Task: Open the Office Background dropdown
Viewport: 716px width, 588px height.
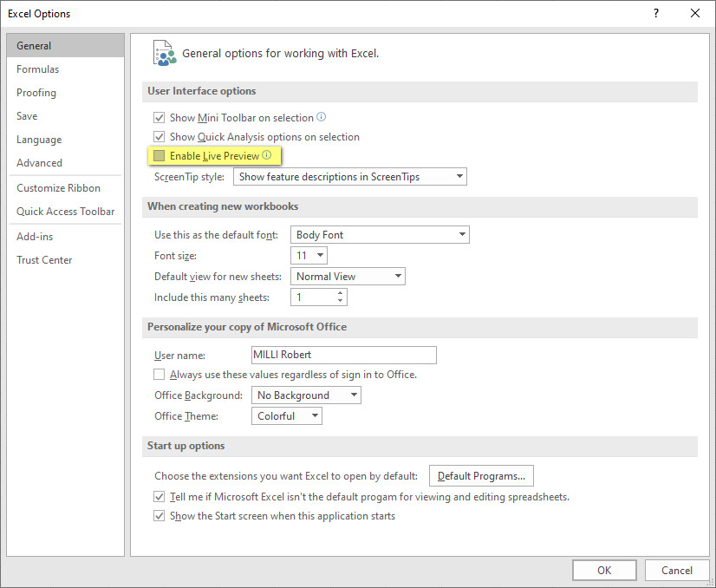Action: 306,395
